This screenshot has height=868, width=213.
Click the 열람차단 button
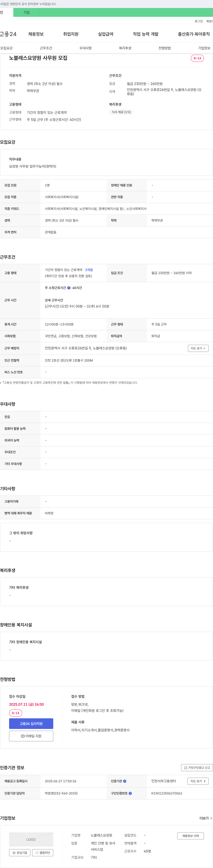point(43,852)
